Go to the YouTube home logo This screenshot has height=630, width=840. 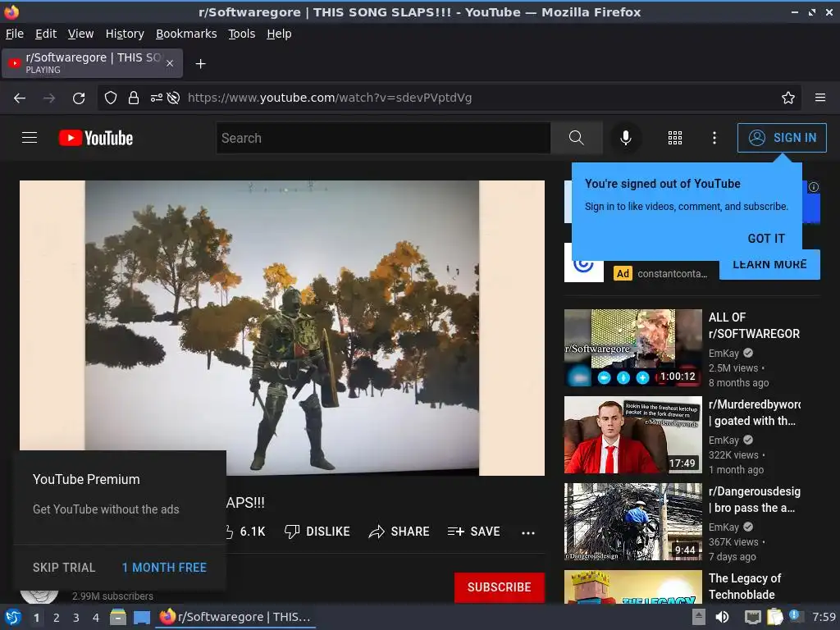point(96,138)
